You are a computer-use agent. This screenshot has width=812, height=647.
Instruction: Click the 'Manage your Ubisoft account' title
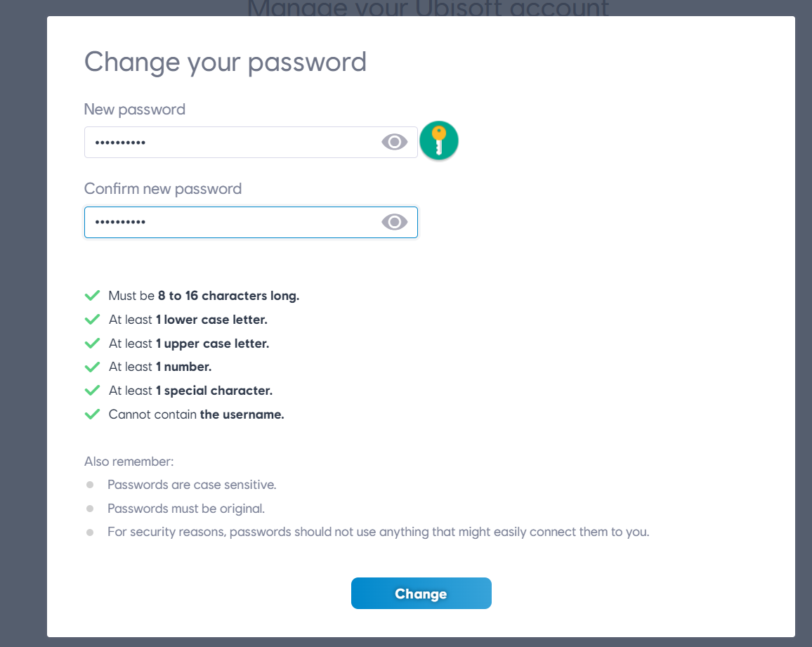point(427,8)
